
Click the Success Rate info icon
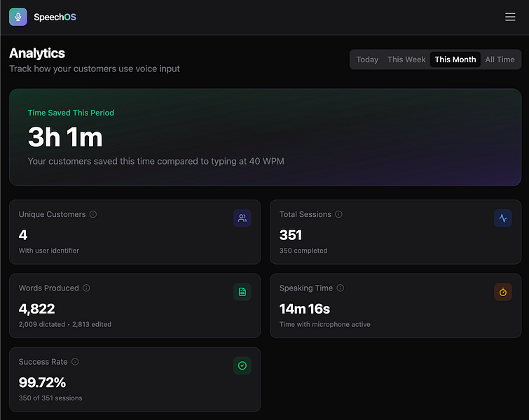75,362
